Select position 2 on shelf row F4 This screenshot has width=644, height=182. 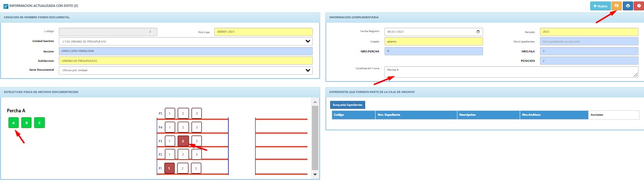(x=183, y=127)
